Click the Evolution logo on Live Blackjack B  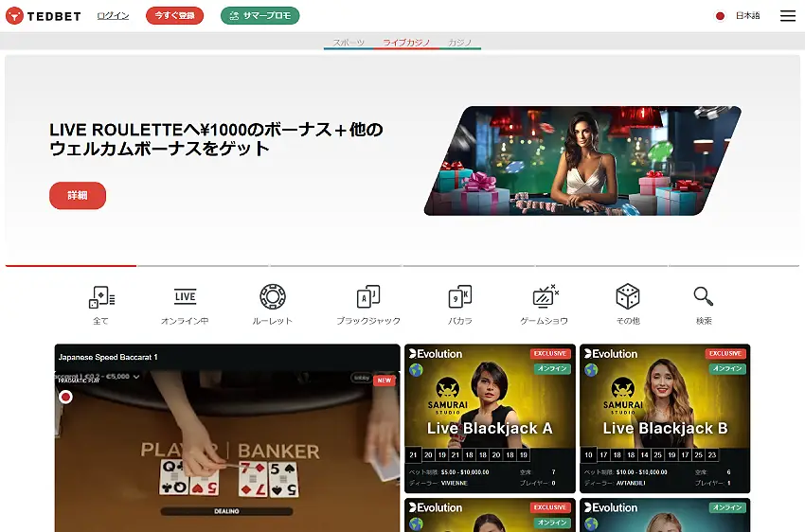point(611,354)
